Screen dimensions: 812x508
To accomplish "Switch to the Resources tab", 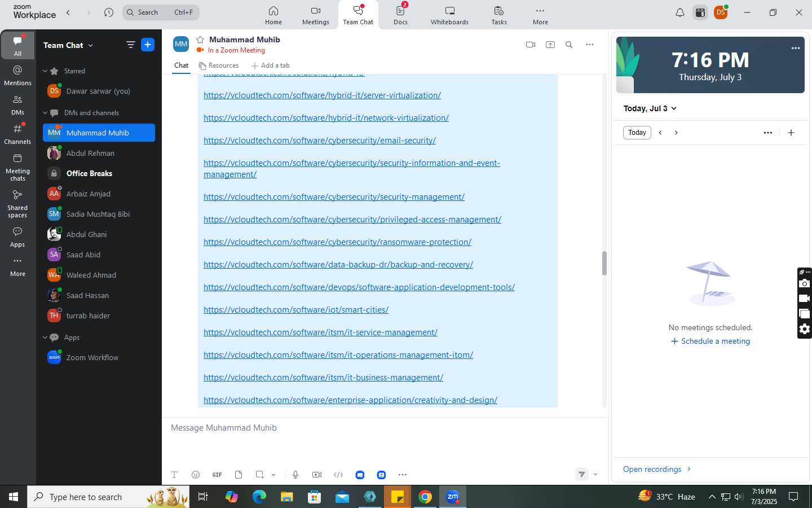I will point(219,65).
